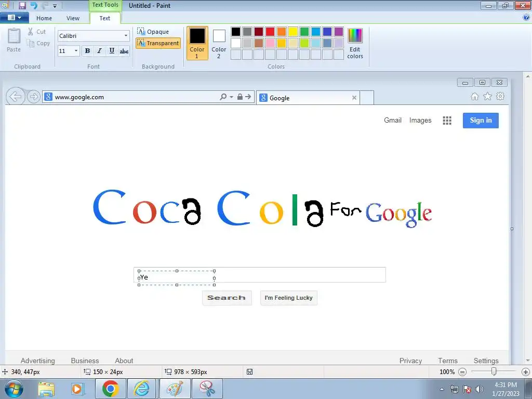Image resolution: width=532 pixels, height=399 pixels.
Task: Click the Save icon in quick access toolbar
Action: 22,5
